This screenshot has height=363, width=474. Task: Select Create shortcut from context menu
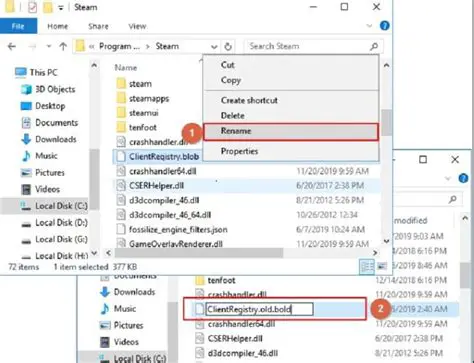pyautogui.click(x=249, y=100)
